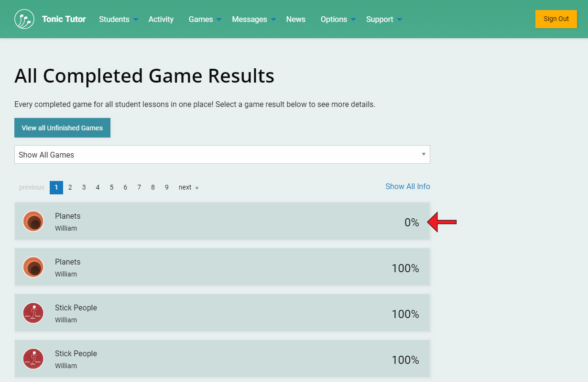
Task: Click the last Stick People game icon
Action: click(33, 359)
